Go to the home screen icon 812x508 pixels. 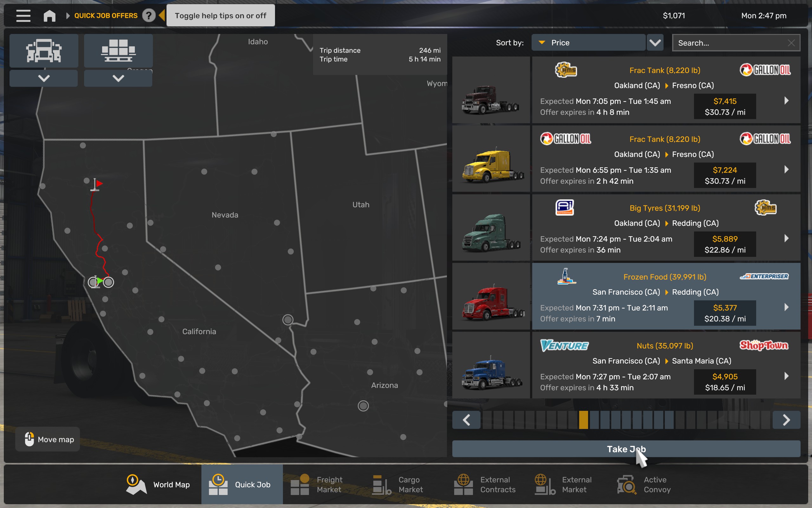point(49,16)
